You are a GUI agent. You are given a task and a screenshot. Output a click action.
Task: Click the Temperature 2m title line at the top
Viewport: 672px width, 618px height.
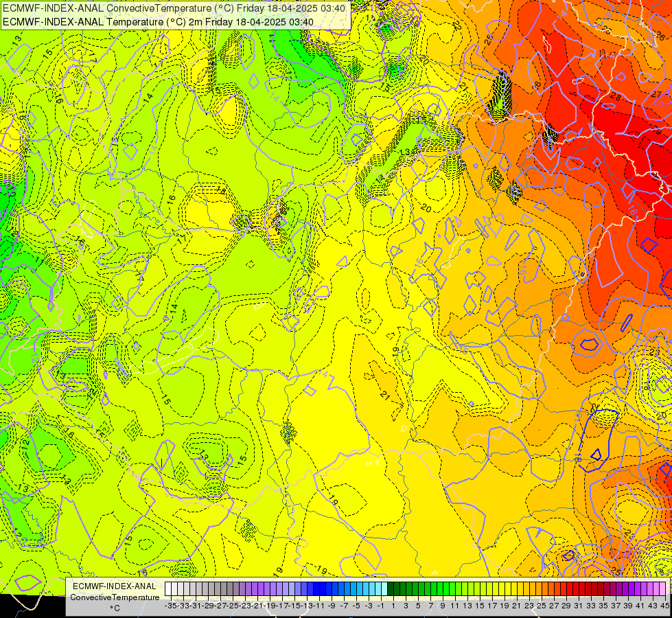click(x=158, y=22)
